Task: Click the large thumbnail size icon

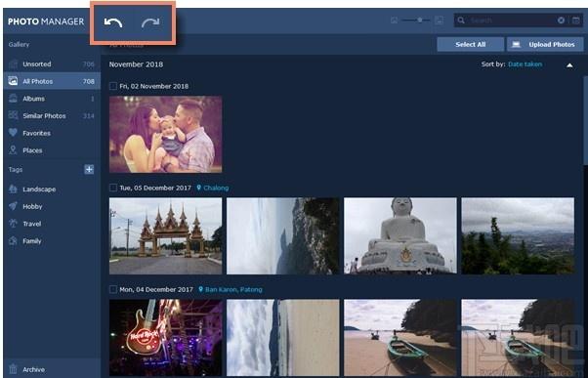Action: 439,21
